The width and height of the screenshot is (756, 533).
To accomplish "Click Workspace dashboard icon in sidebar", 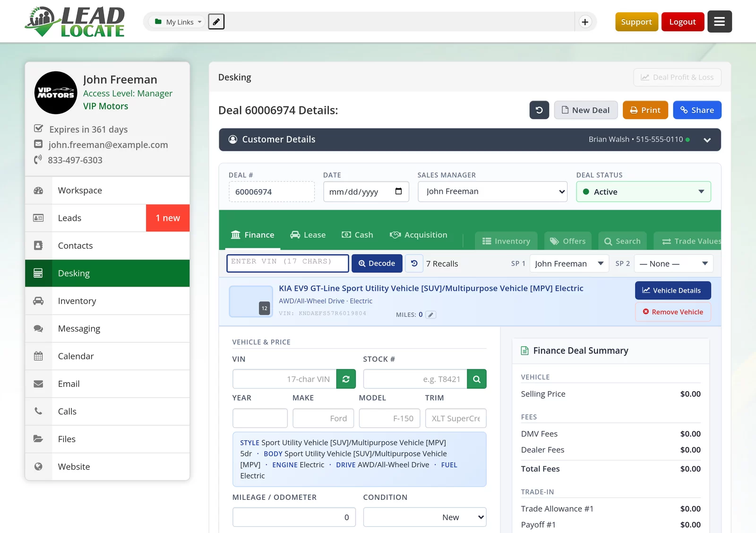I will (x=38, y=191).
